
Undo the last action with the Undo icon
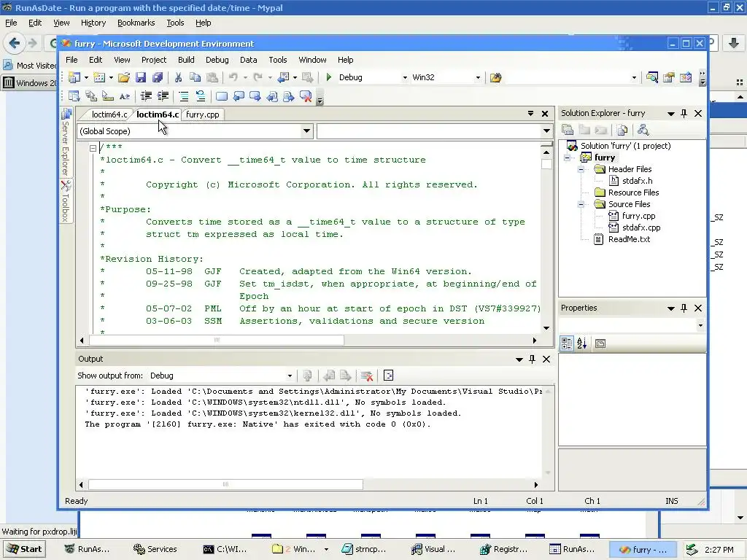pos(233,77)
